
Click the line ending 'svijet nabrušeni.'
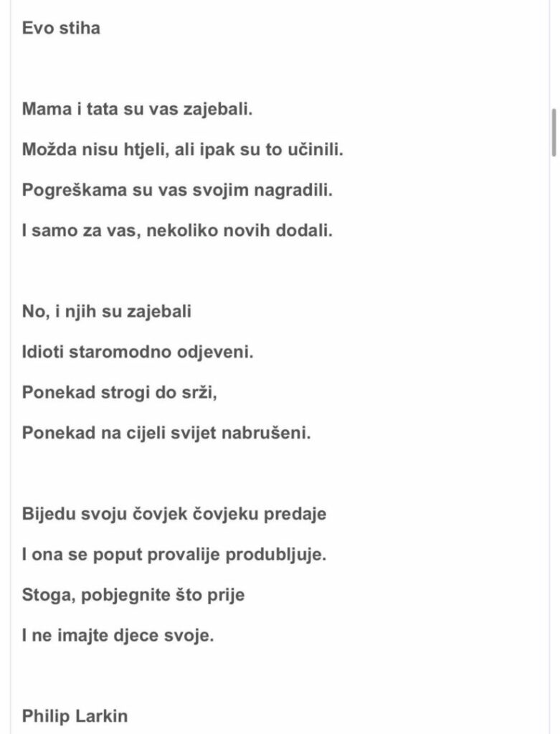(x=167, y=433)
